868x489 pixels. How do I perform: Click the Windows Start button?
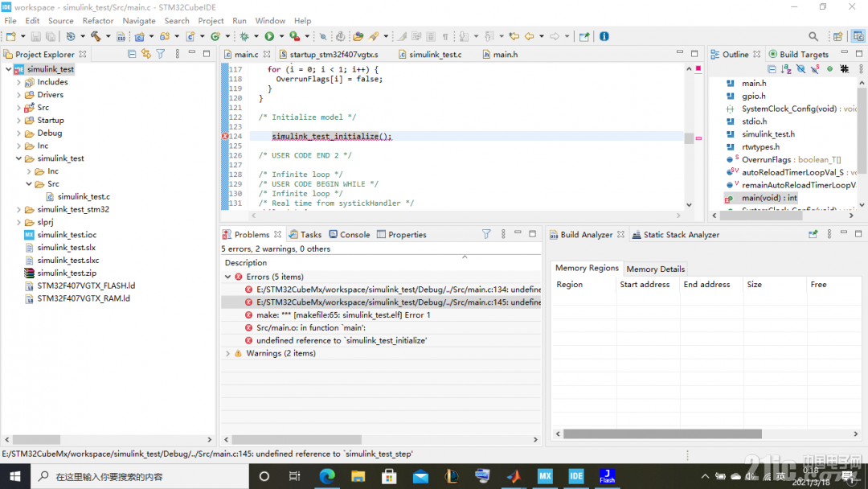pos(15,476)
